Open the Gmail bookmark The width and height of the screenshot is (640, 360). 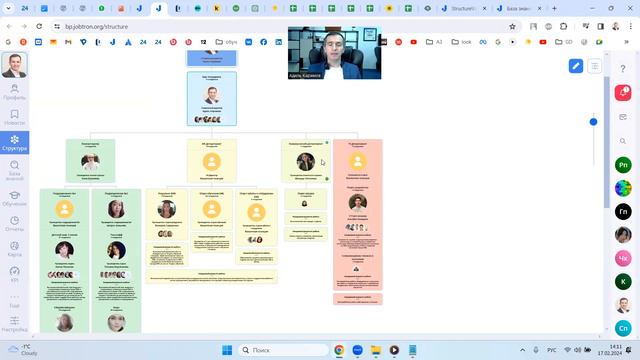68,42
